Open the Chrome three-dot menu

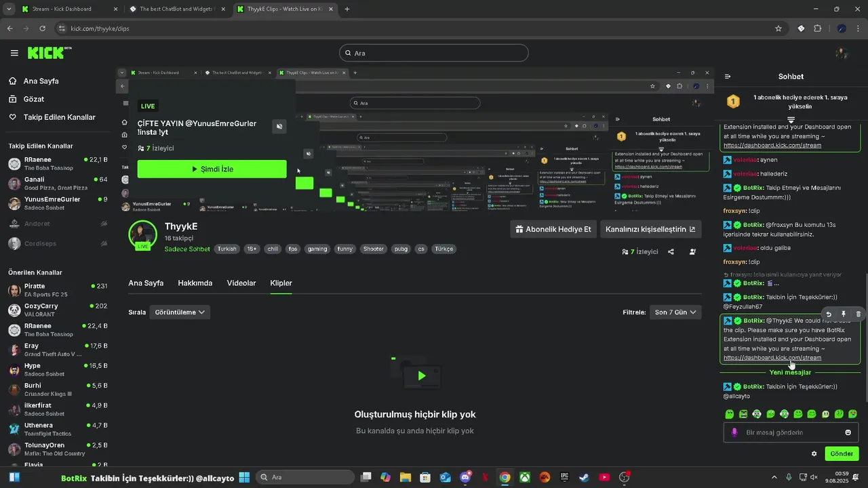(859, 28)
